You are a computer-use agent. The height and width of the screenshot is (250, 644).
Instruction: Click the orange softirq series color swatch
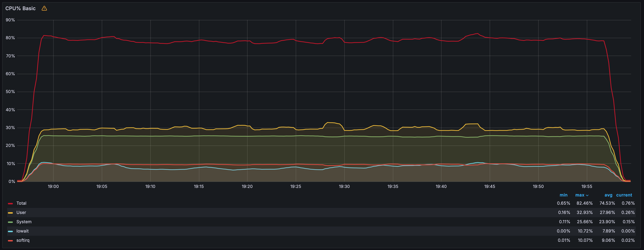(x=10, y=241)
